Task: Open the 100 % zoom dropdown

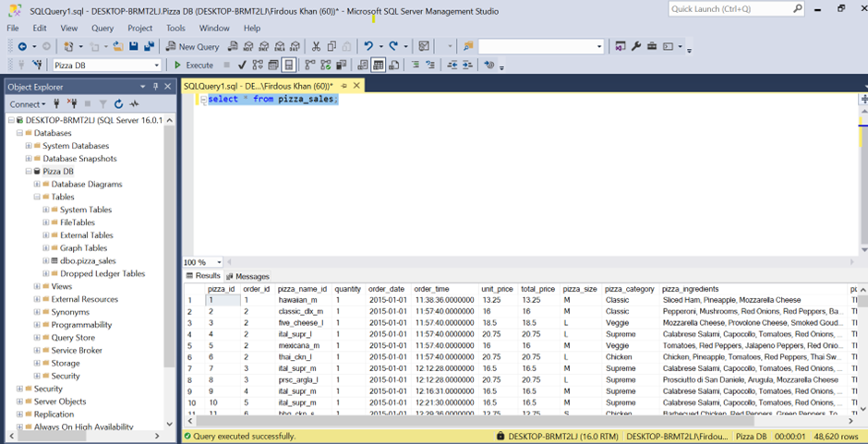Action: (219, 262)
